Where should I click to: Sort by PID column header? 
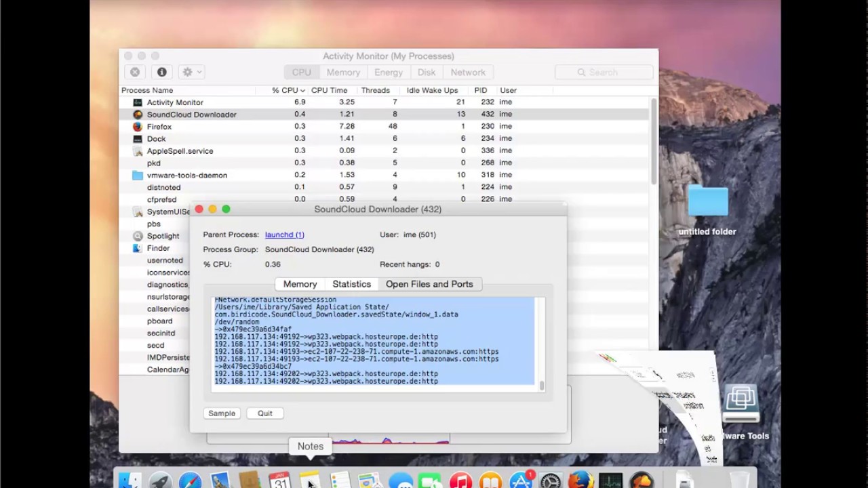(x=481, y=90)
